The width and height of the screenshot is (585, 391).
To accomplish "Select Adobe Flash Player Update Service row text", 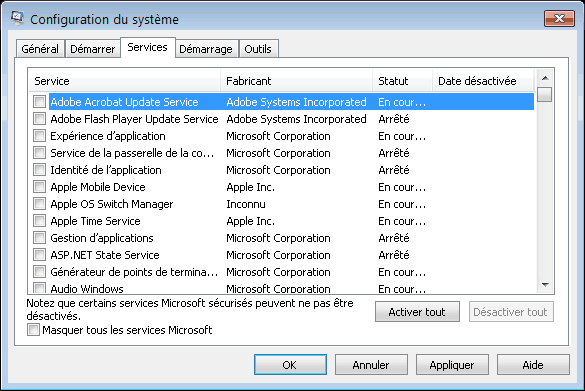I will pyautogui.click(x=134, y=119).
